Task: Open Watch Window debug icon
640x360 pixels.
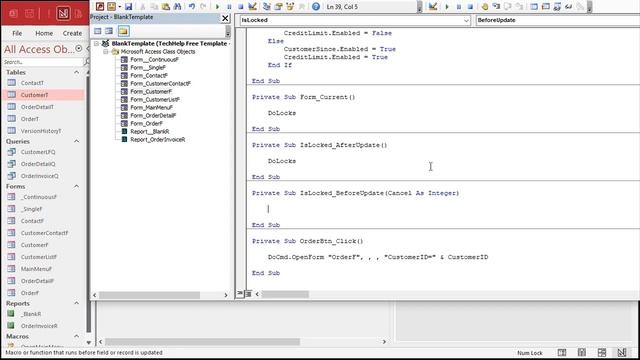Action: coord(557,7)
